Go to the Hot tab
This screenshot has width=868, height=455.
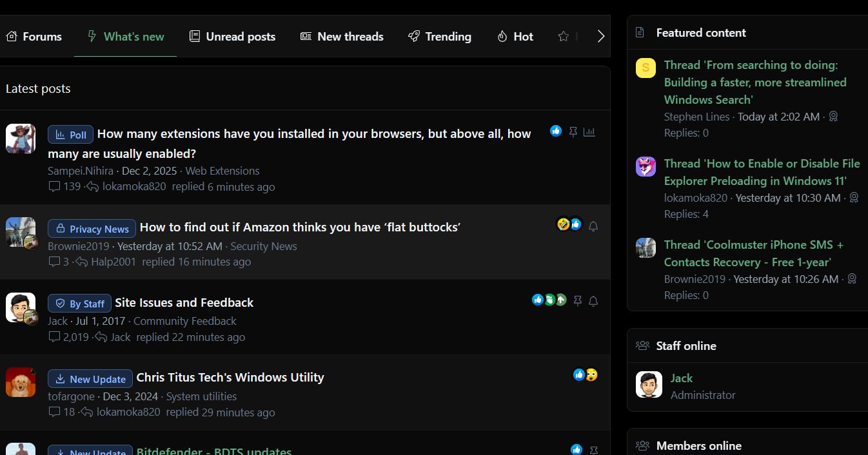coord(515,37)
